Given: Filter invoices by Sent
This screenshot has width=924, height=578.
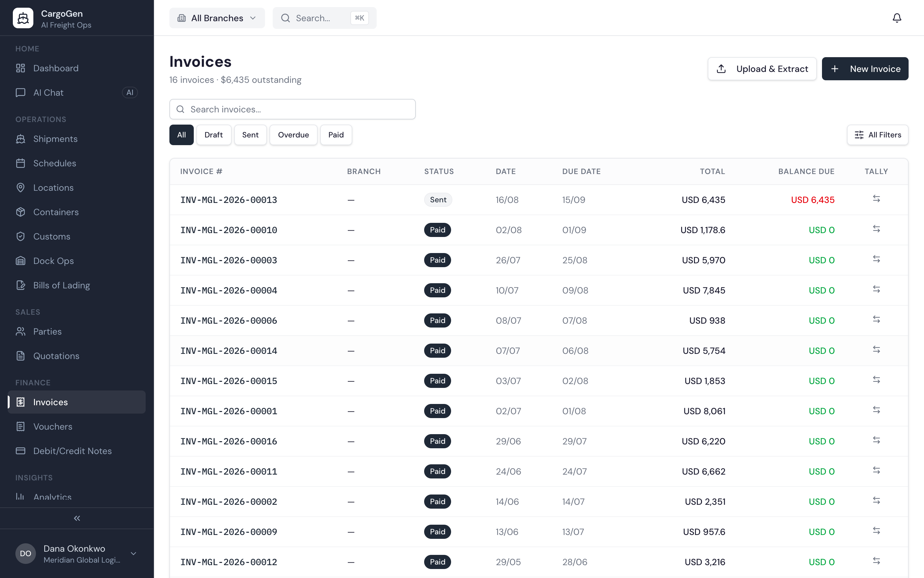Looking at the screenshot, I should tap(250, 135).
